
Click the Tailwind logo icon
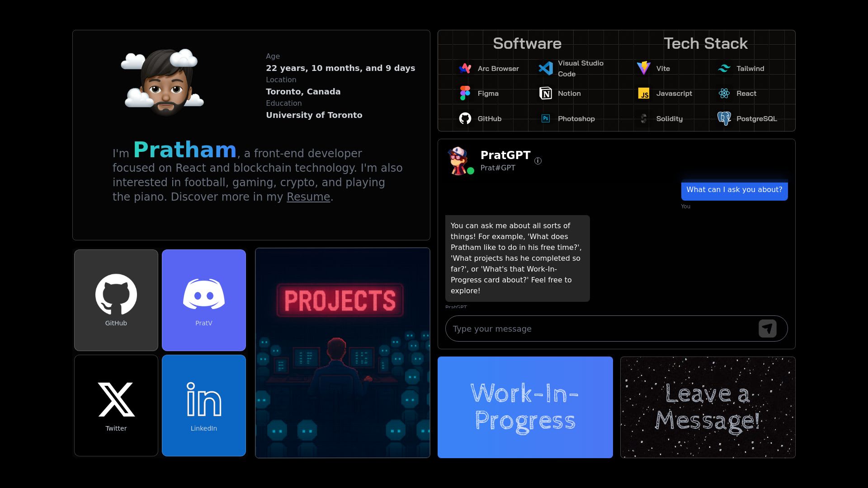pos(724,68)
